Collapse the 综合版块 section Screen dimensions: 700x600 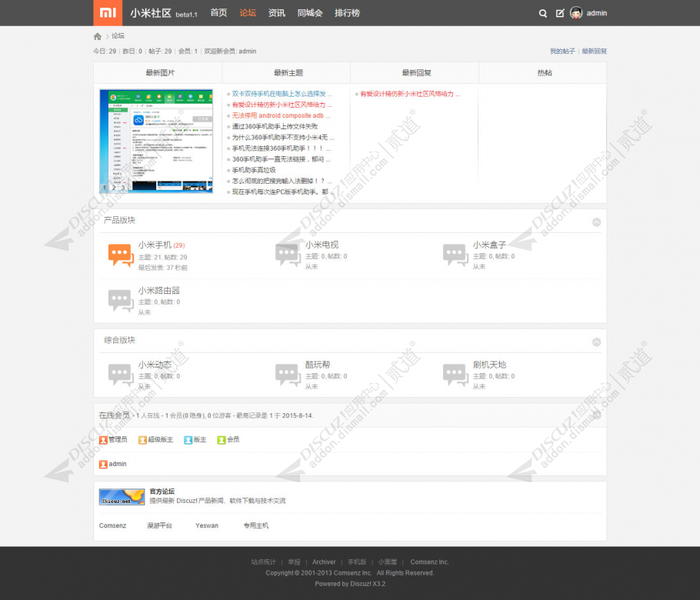[596, 342]
